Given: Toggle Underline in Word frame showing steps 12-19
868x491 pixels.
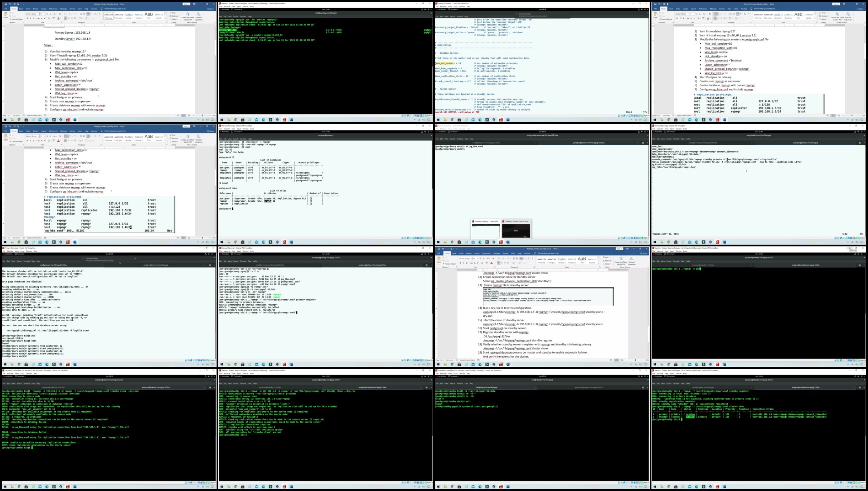Looking at the screenshot, I should point(467,263).
